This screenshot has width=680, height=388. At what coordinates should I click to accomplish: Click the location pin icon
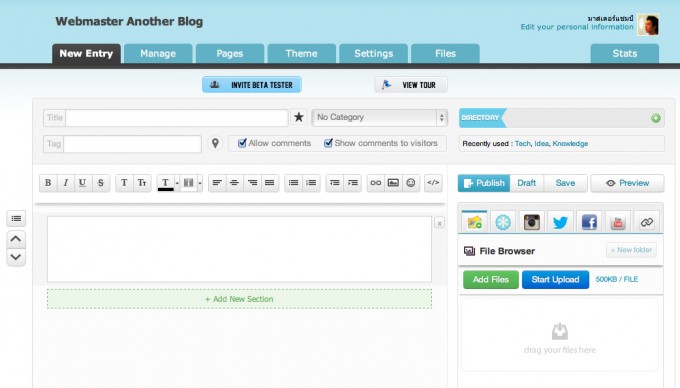click(215, 143)
